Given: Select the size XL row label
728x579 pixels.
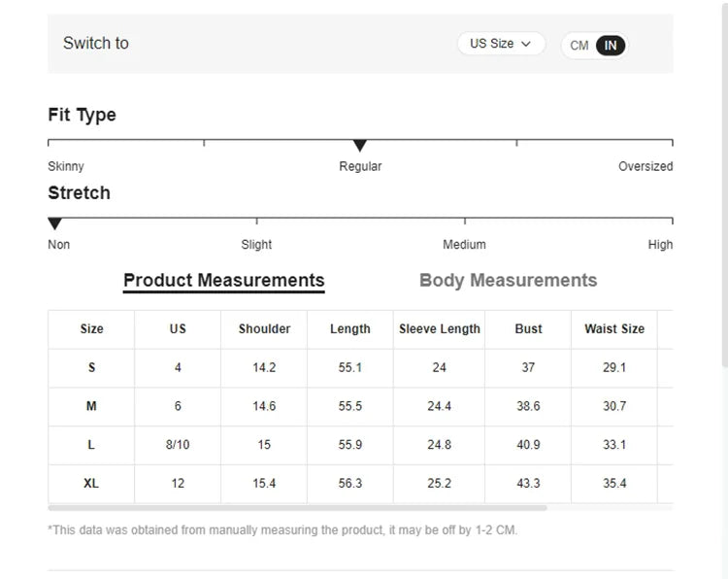Looking at the screenshot, I should coord(91,483).
